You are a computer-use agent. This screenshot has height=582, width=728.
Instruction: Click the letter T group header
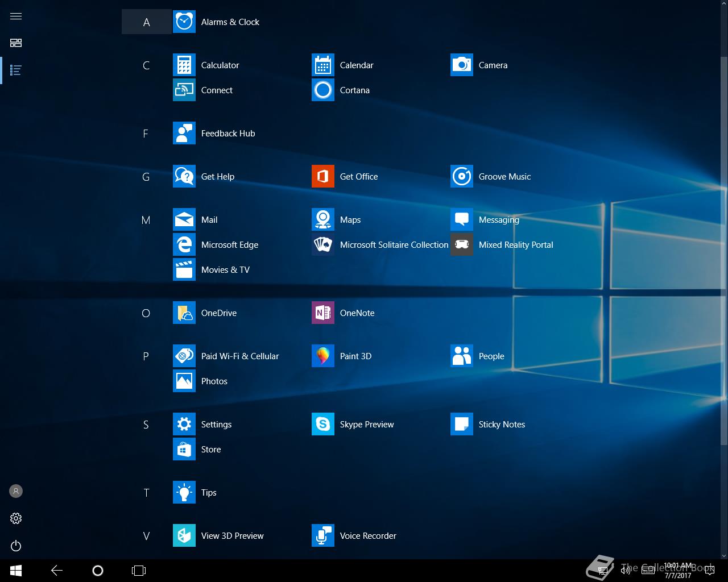point(146,493)
